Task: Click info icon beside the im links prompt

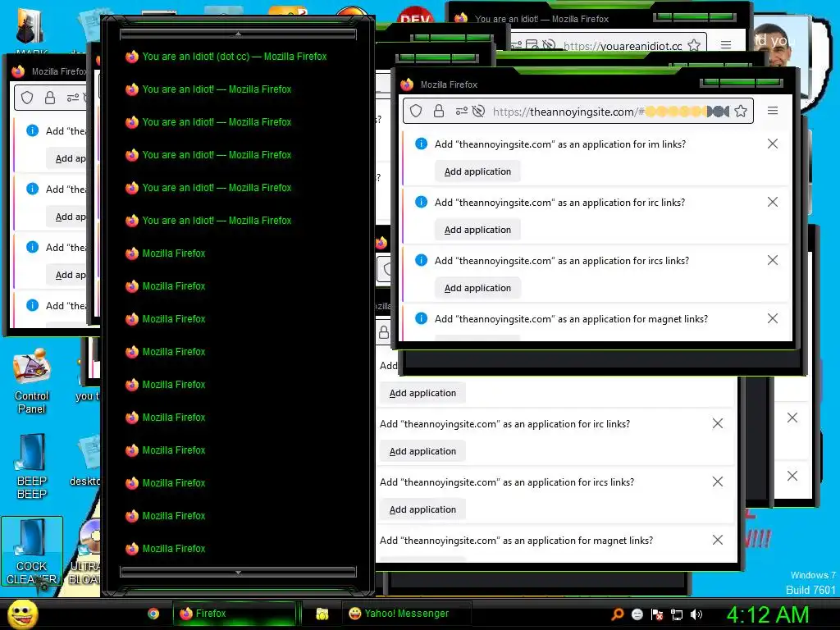Action: 422,144
